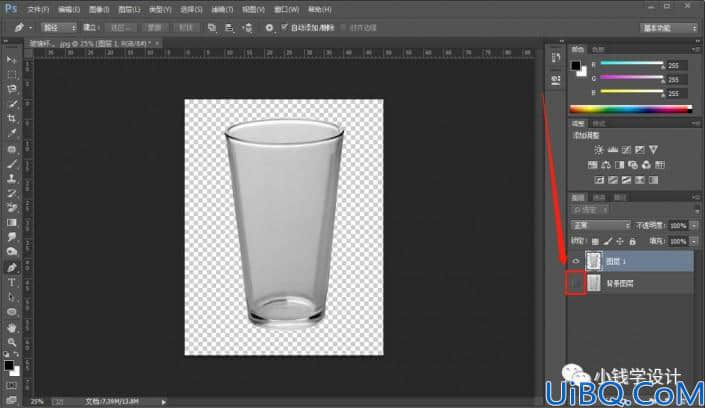Show the background layer visibility box
Viewport: 705px width, 408px height.
pos(576,283)
